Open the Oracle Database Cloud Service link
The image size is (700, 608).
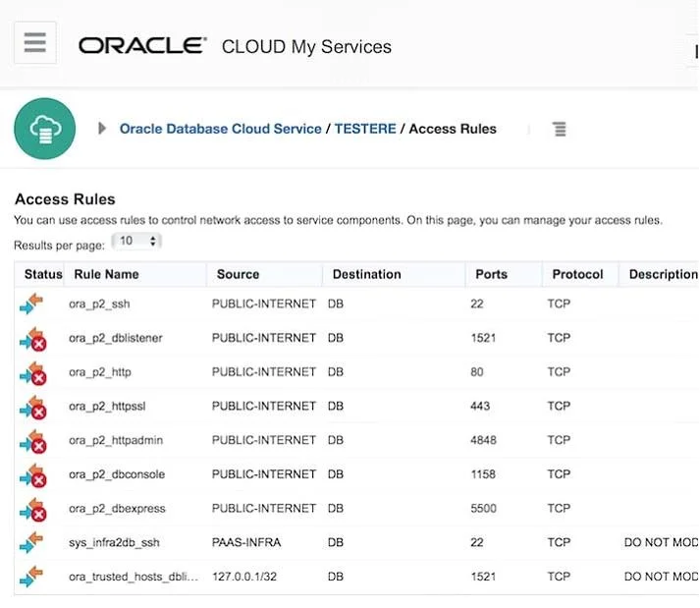(x=221, y=129)
